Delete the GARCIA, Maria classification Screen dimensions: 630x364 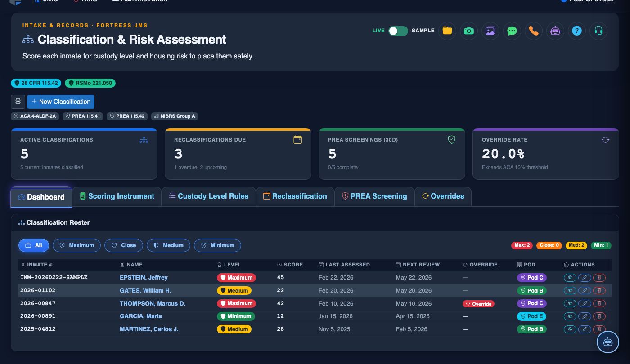point(599,316)
